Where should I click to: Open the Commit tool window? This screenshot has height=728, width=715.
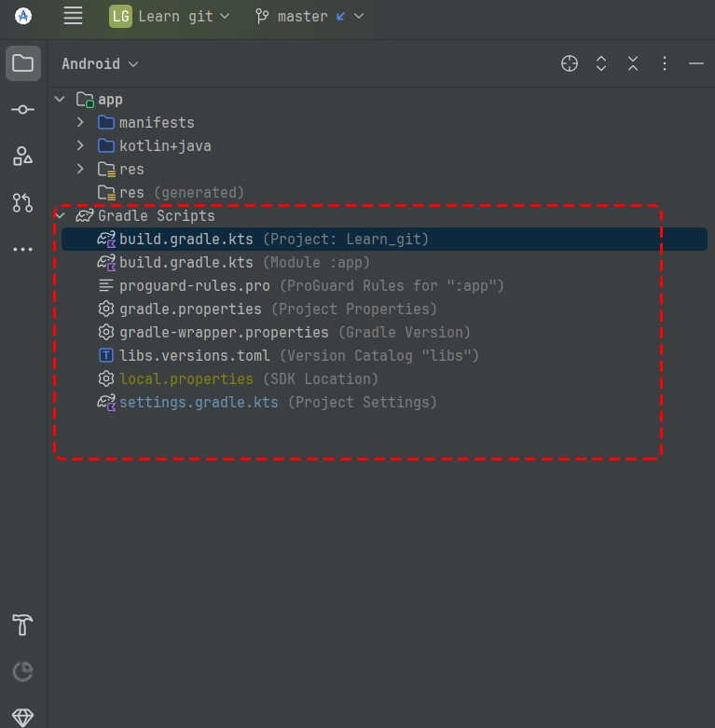coord(23,110)
